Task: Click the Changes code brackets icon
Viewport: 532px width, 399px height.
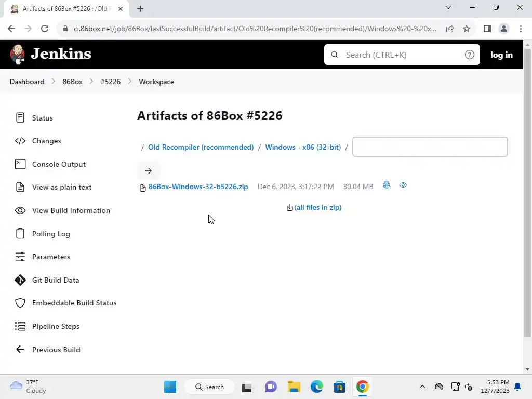Action: [x=20, y=141]
